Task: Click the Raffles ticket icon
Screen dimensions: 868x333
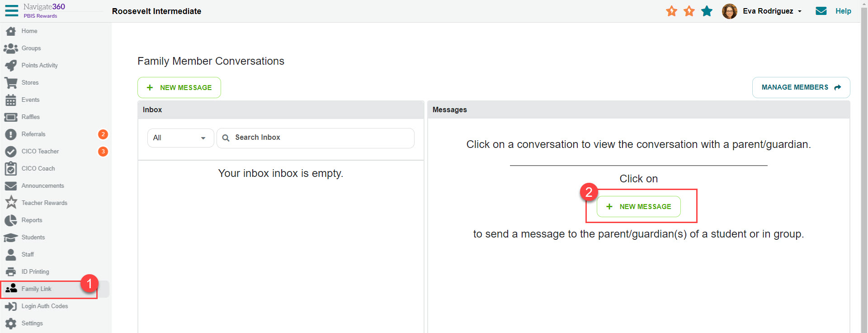Action: pyautogui.click(x=11, y=117)
